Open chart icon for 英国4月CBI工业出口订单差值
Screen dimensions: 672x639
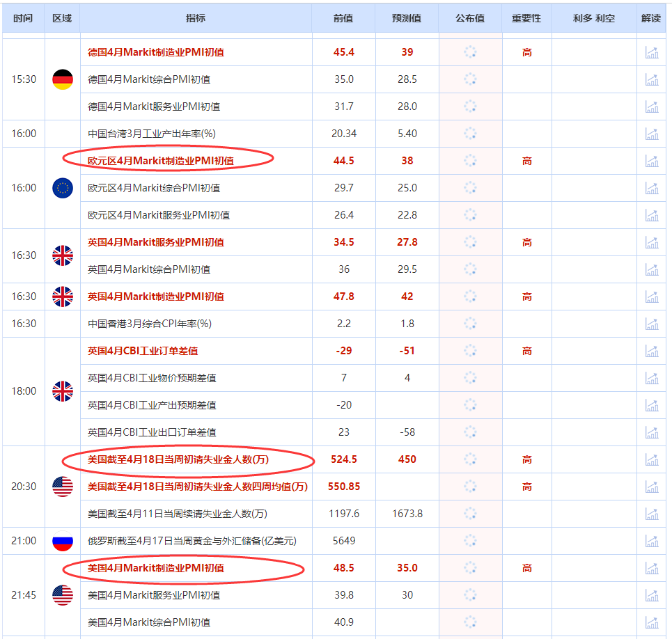point(652,432)
